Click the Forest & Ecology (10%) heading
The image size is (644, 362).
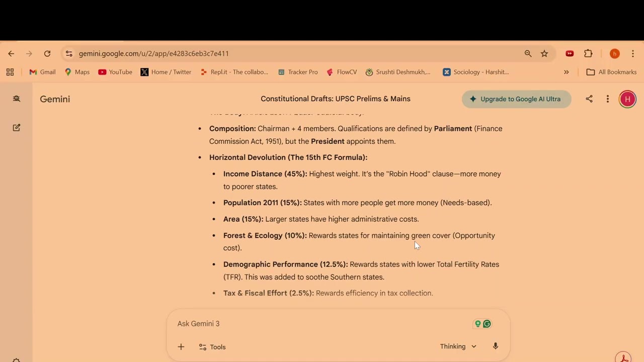[265, 235]
